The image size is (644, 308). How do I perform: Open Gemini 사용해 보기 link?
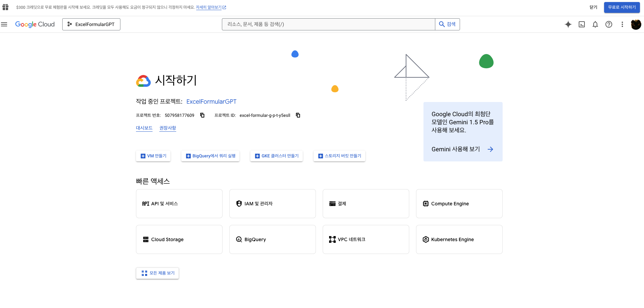click(x=456, y=149)
